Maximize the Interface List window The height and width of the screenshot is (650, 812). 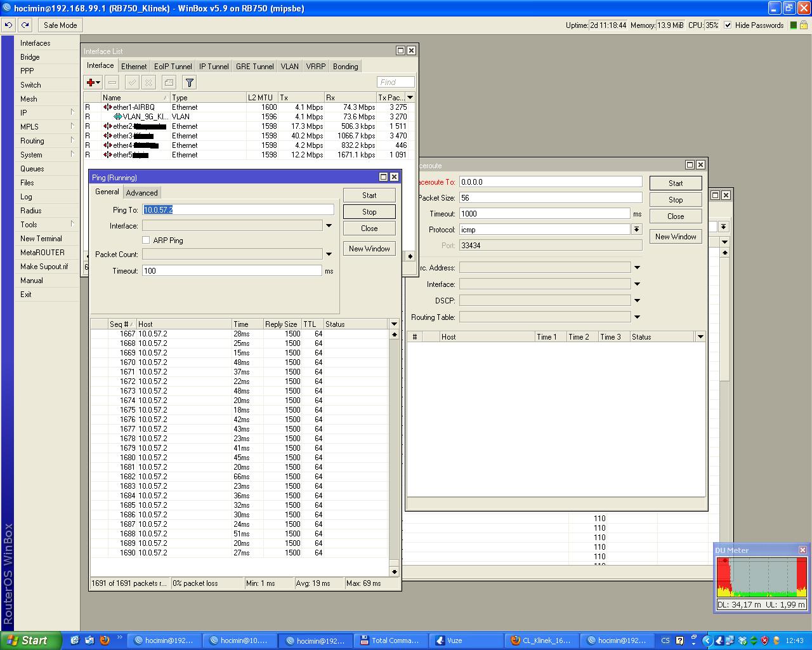(400, 51)
